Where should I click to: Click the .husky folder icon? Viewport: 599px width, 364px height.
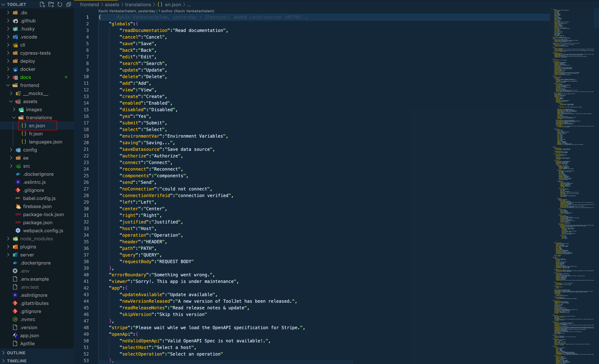[15, 29]
